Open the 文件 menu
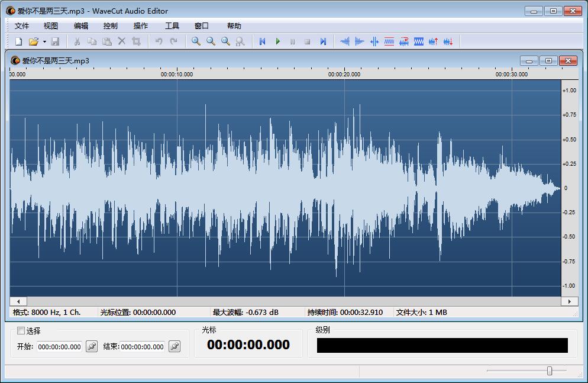The height and width of the screenshot is (383, 588). pyautogui.click(x=22, y=26)
